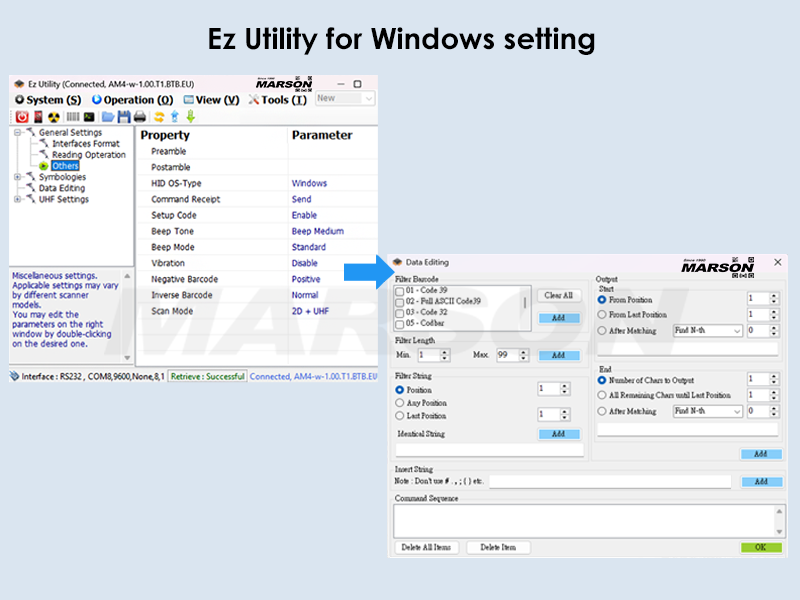This screenshot has height=600, width=800.
Task: Click the Delete Item button
Action: point(498,547)
